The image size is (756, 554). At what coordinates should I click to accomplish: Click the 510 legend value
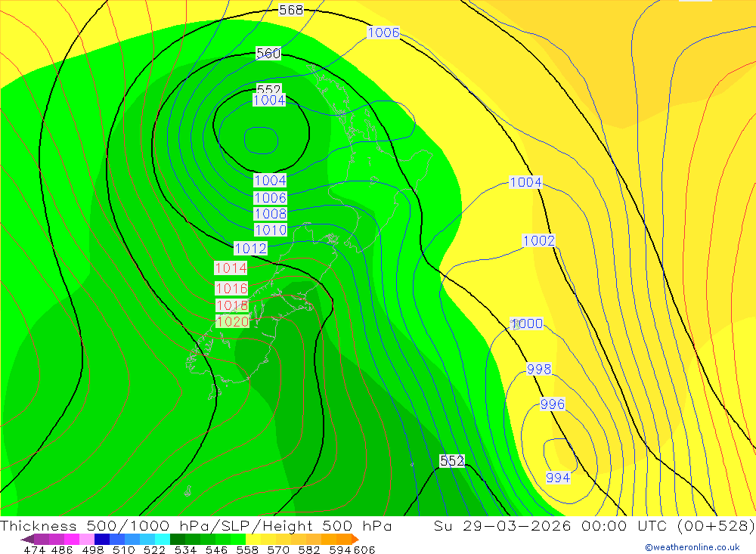coord(123,549)
